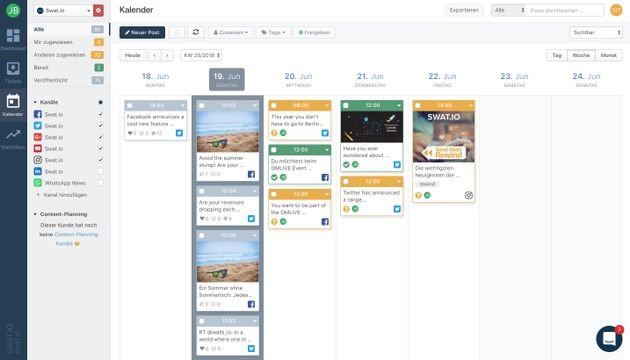Toggle Instagram Swat.io channel checkbox
The image size is (630, 360).
[100, 160]
